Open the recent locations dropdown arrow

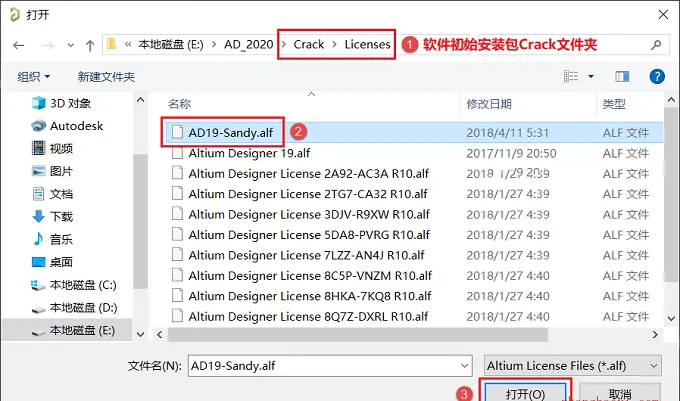pyautogui.click(x=71, y=45)
